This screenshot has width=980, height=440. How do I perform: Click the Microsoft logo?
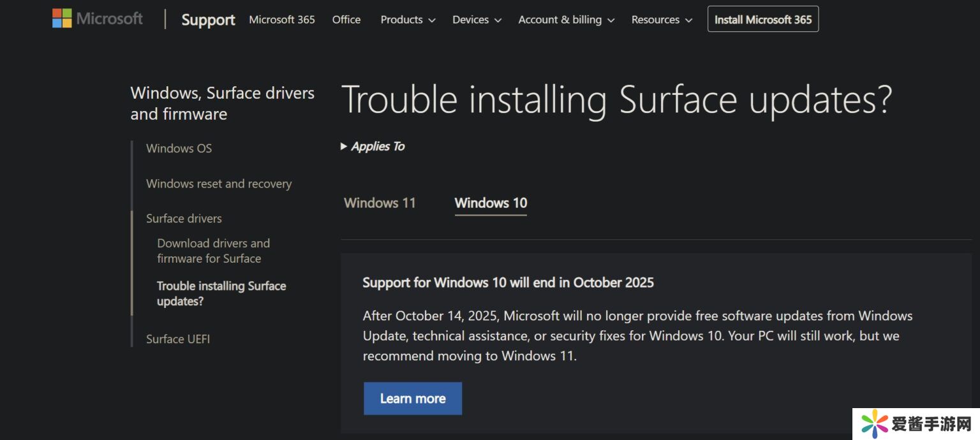coord(97,19)
